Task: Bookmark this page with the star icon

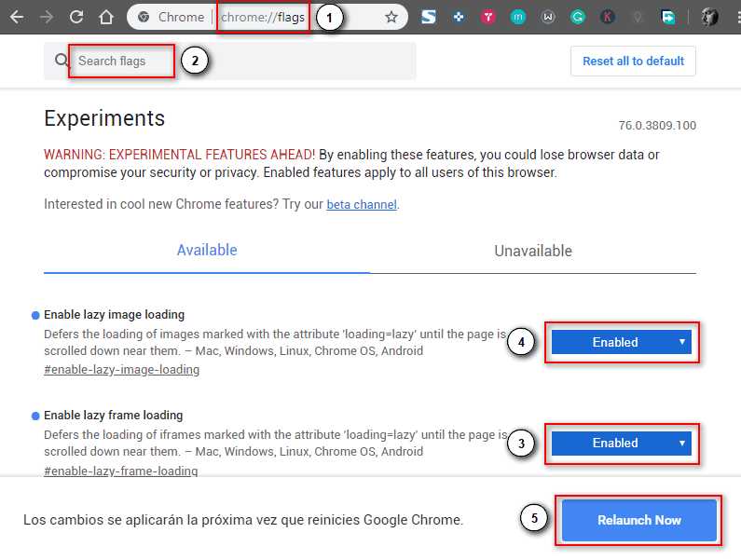Action: click(x=391, y=18)
